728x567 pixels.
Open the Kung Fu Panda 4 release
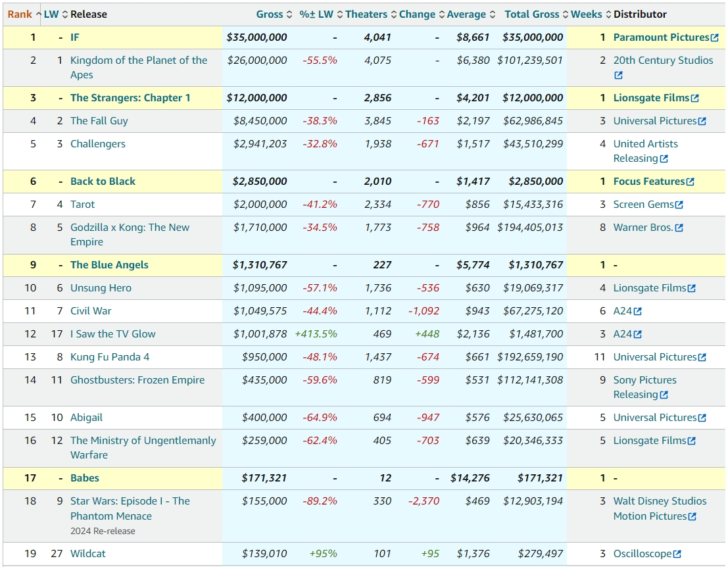point(110,357)
